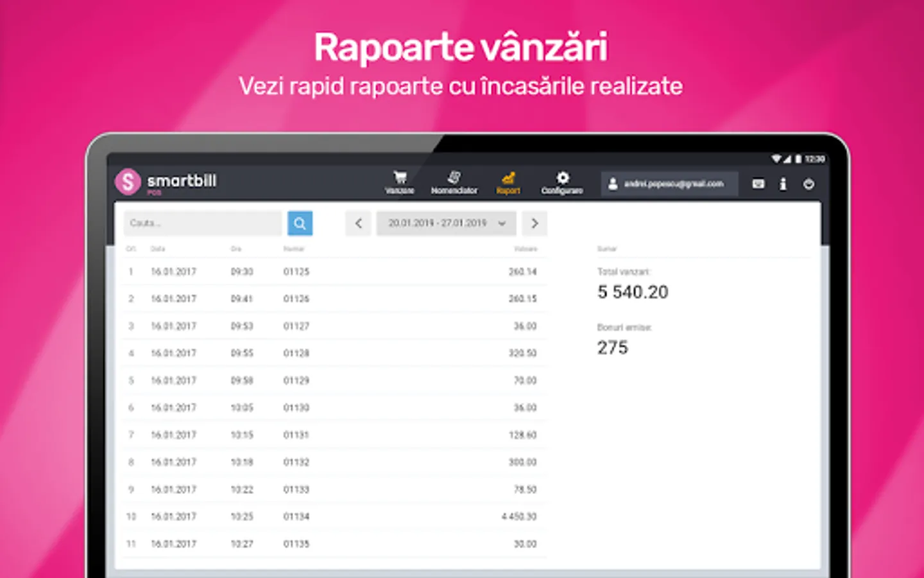Select receipt row 01127
The height and width of the screenshot is (578, 924).
coord(334,326)
